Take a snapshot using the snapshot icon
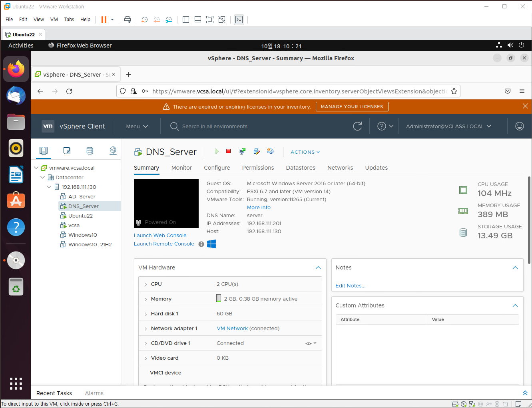The height and width of the screenshot is (408, 532). [271, 151]
